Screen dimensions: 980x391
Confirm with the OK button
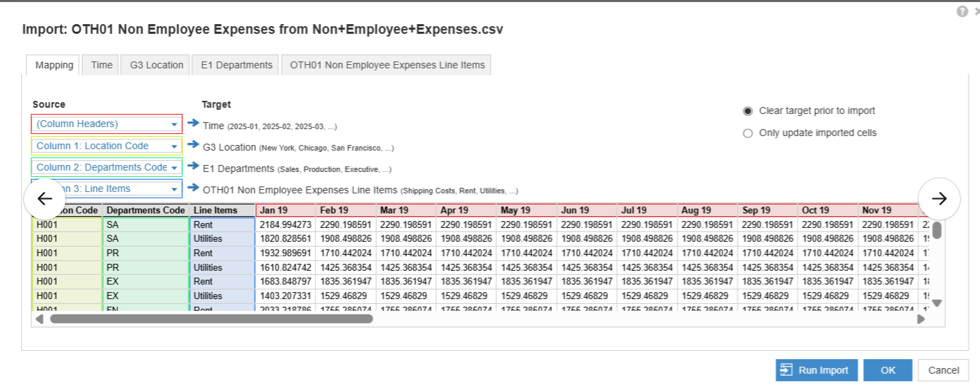point(888,370)
